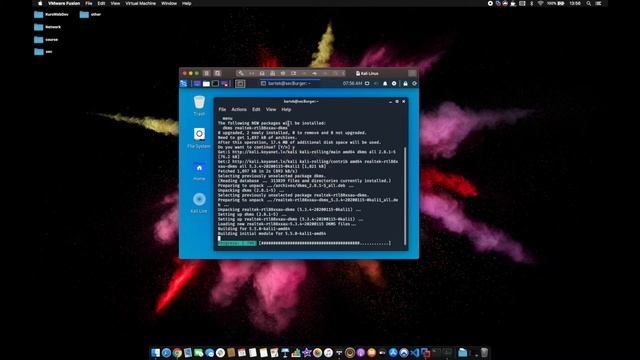Click the white file manager panel launcher
640x360 pixels.
[206, 83]
